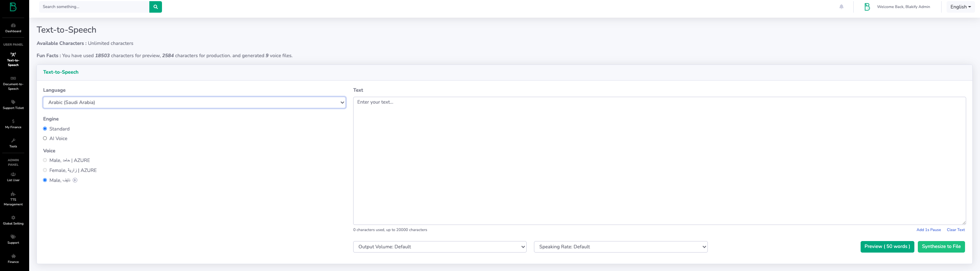Click the Synthesize to File button
This screenshot has width=980, height=271.
[941, 246]
